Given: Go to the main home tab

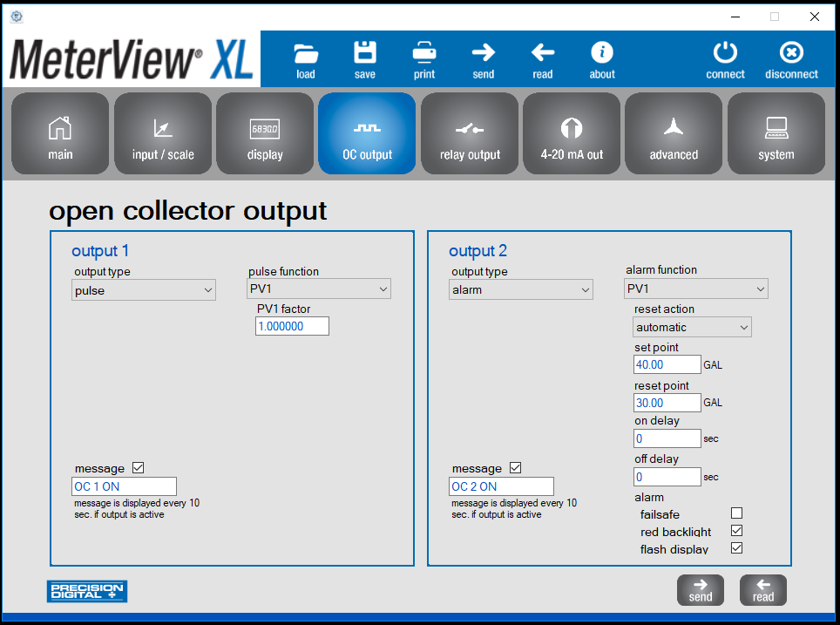Looking at the screenshot, I should pos(60,133).
